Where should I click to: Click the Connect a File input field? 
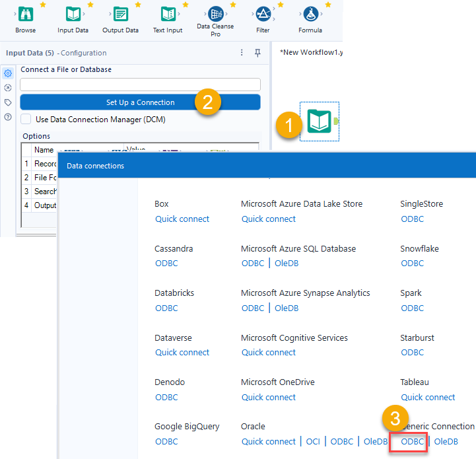140,85
